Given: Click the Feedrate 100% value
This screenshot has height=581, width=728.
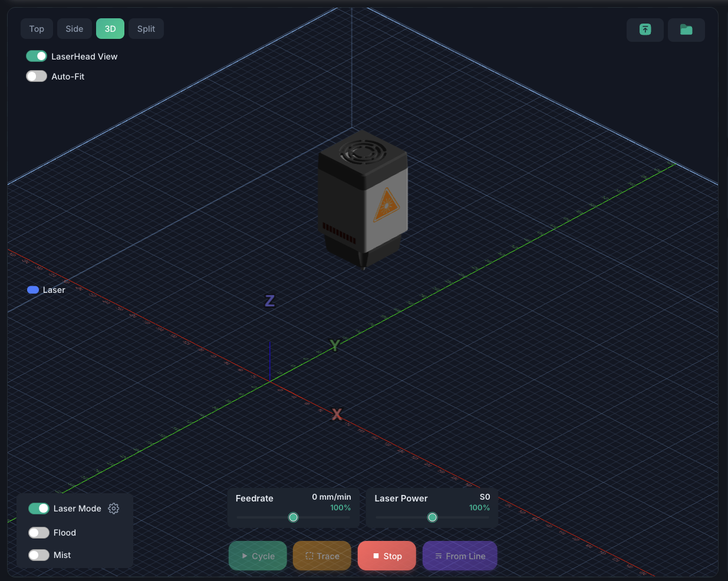Looking at the screenshot, I should [x=340, y=508].
